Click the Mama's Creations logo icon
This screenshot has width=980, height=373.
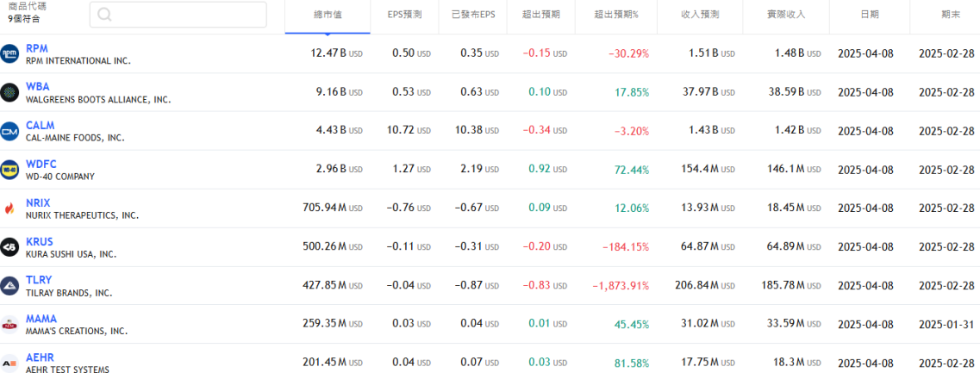(9, 325)
